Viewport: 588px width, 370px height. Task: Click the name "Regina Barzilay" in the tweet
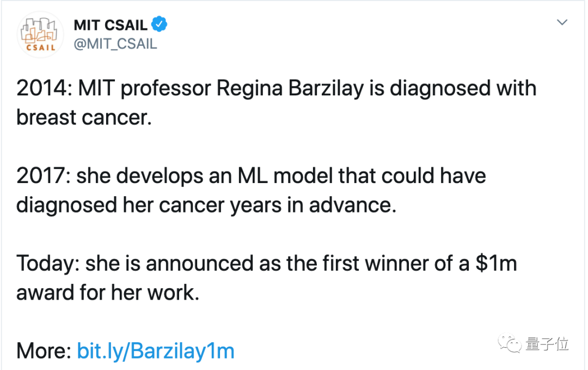coord(290,88)
